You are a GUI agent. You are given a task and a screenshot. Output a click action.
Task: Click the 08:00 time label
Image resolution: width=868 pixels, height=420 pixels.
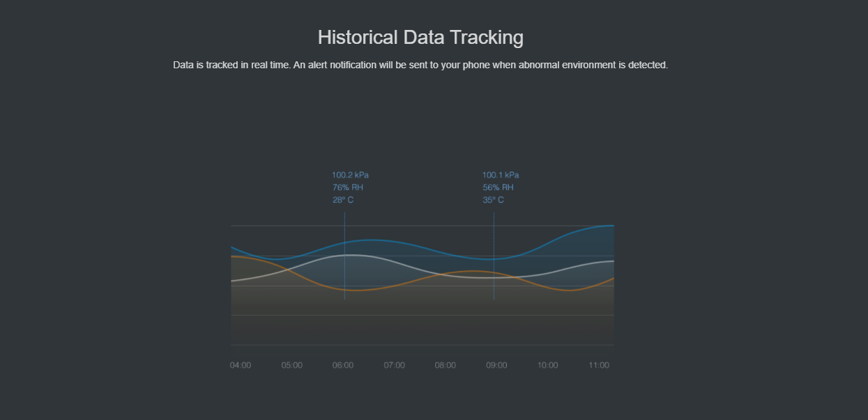click(x=446, y=365)
